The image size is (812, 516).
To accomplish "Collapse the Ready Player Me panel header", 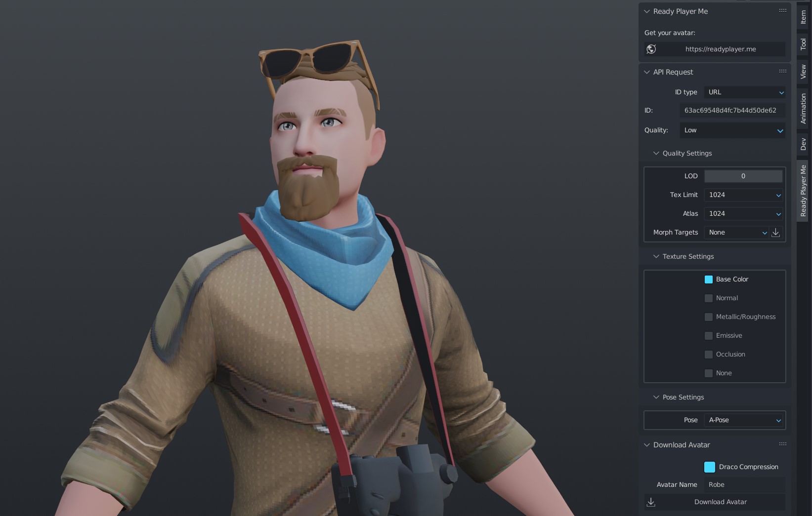I will click(647, 11).
